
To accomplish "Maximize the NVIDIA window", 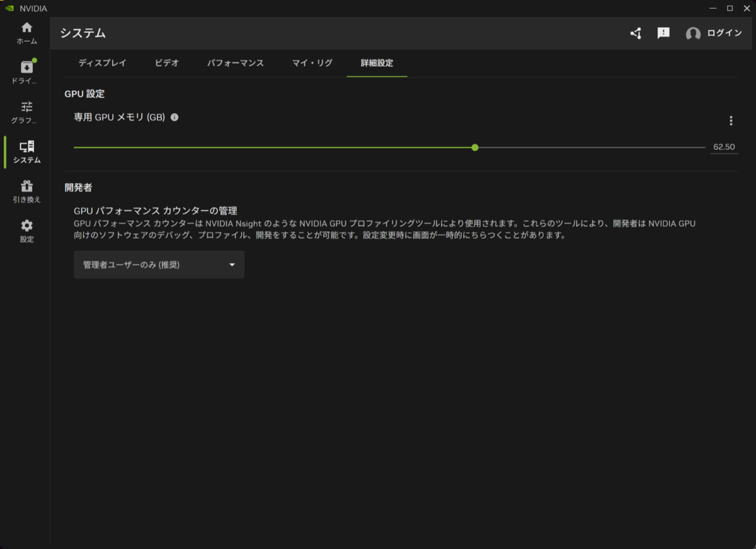I will point(730,8).
